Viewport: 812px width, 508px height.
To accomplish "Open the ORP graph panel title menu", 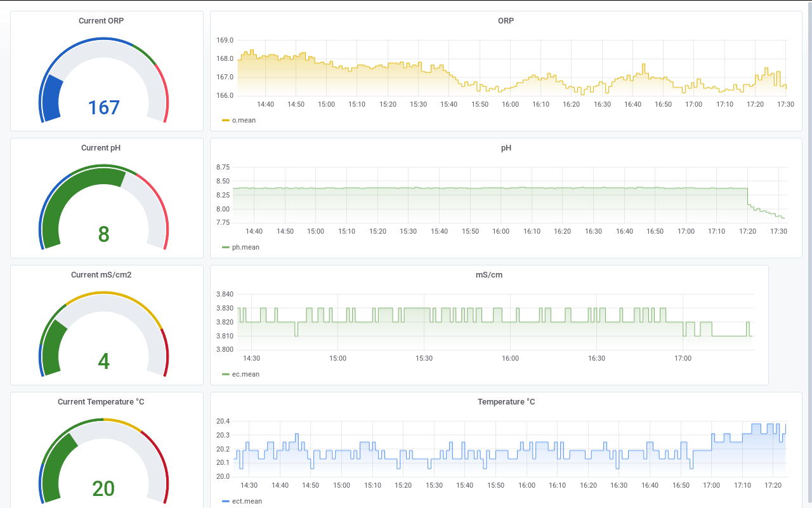I will (506, 21).
